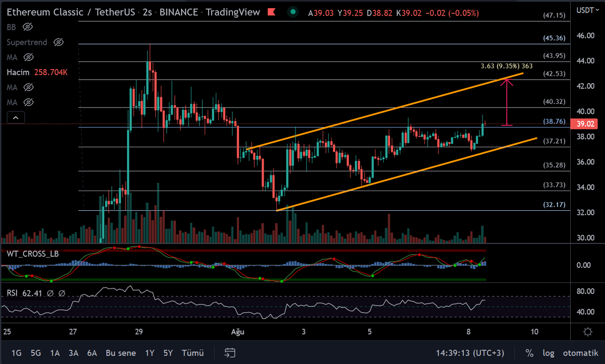Screen dimensions: 605x364
Task: Click the (43.95) level label
Action: tap(554, 55)
